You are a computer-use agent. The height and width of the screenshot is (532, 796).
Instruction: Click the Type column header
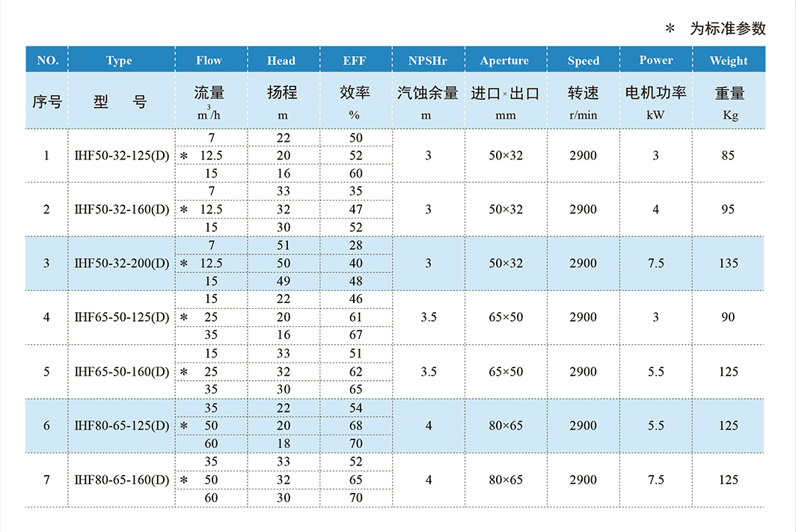(119, 61)
